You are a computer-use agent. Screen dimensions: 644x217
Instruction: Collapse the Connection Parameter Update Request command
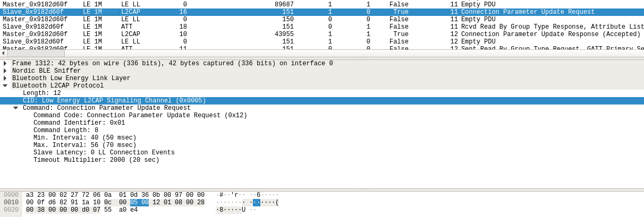[x=16, y=108]
